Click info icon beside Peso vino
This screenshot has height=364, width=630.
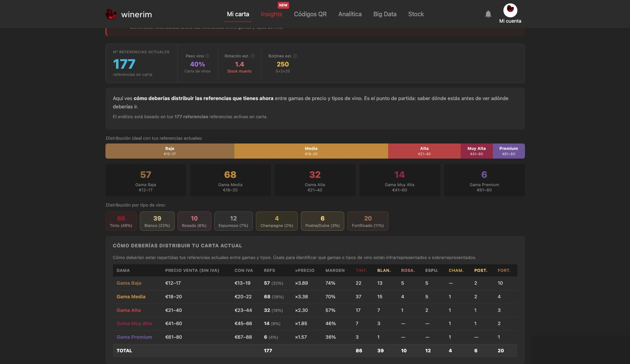click(x=207, y=56)
